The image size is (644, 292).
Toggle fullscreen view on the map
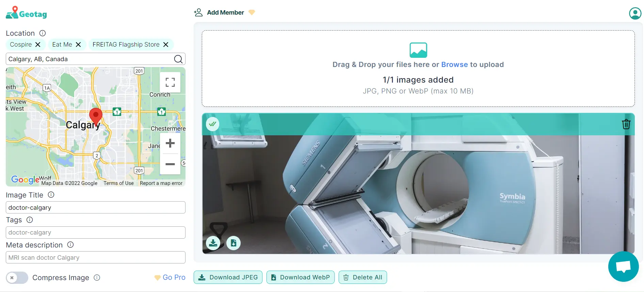click(170, 82)
